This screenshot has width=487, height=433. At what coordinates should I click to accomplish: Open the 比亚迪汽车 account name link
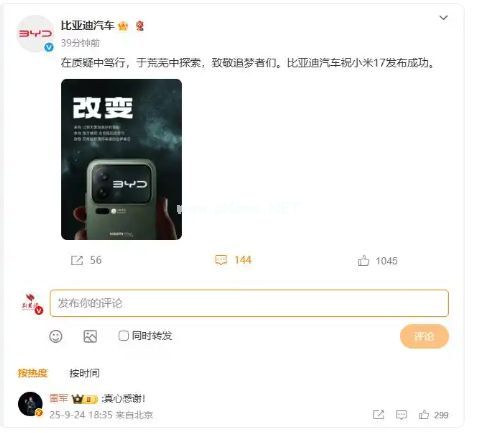point(88,25)
